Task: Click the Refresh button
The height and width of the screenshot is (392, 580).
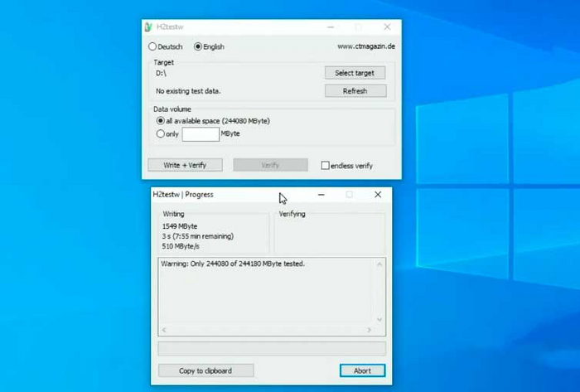Action: pos(355,91)
